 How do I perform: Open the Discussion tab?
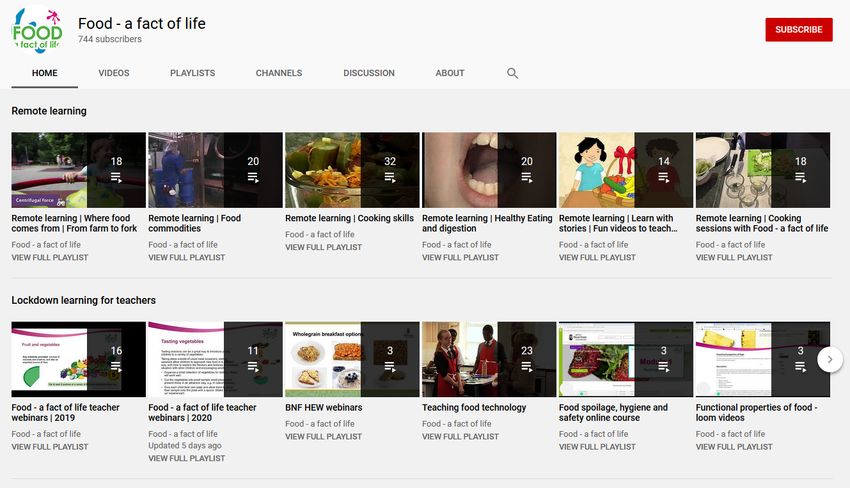tap(369, 73)
